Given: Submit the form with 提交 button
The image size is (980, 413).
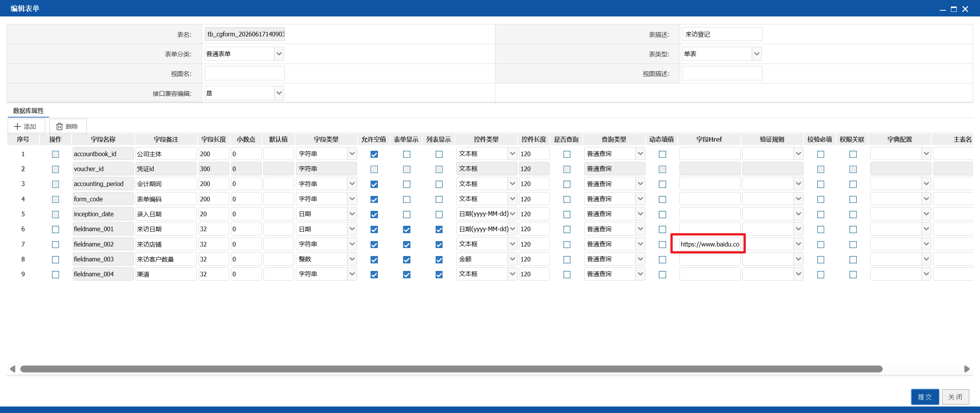Looking at the screenshot, I should click(925, 397).
